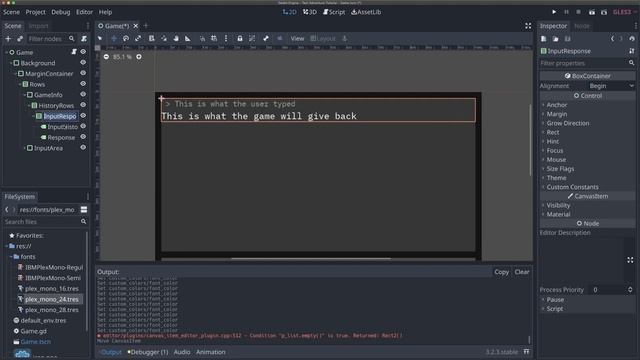Activate the Move Mode tool
Image resolution: width=640 pixels, height=360 pixels.
click(114, 38)
